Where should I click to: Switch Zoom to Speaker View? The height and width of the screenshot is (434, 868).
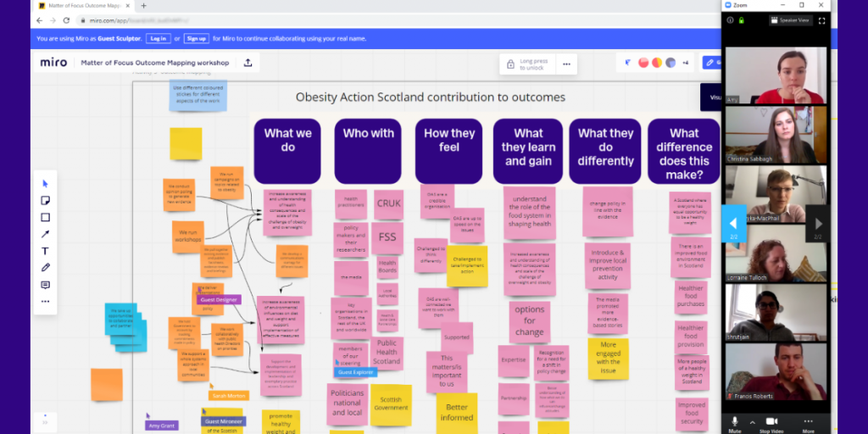click(791, 20)
